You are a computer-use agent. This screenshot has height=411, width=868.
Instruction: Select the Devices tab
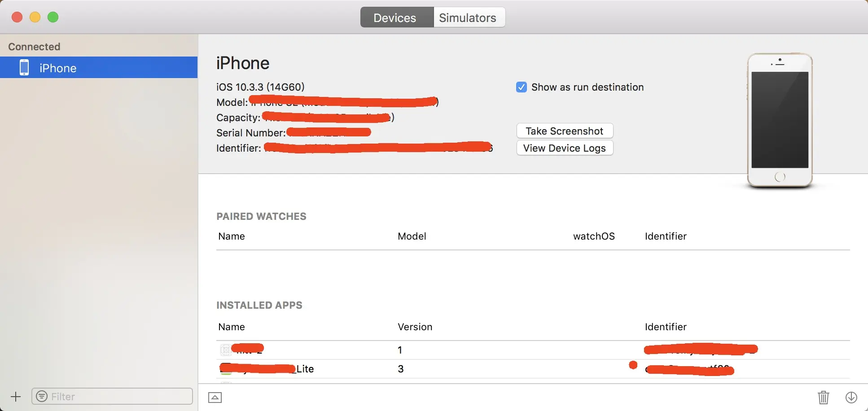397,17
